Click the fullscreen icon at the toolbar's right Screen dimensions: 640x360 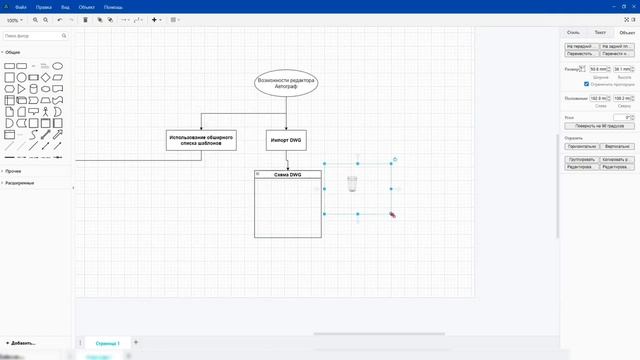[x=627, y=20]
